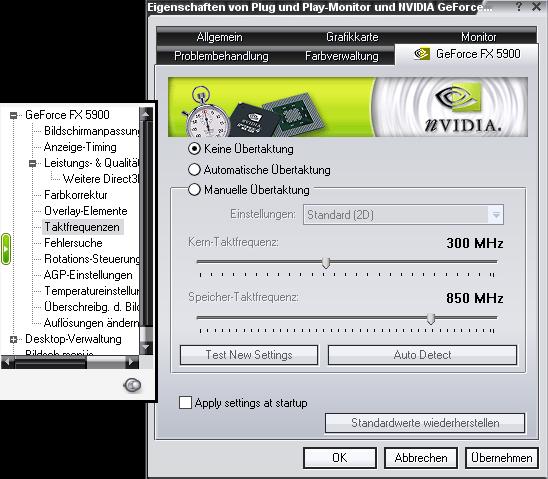548x479 pixels.
Task: Select Auflösungen ändern in the tree
Action: coord(92,323)
